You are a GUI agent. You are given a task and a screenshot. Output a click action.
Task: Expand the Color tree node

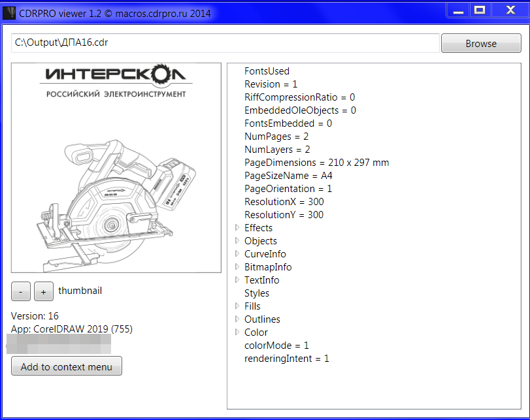237,332
